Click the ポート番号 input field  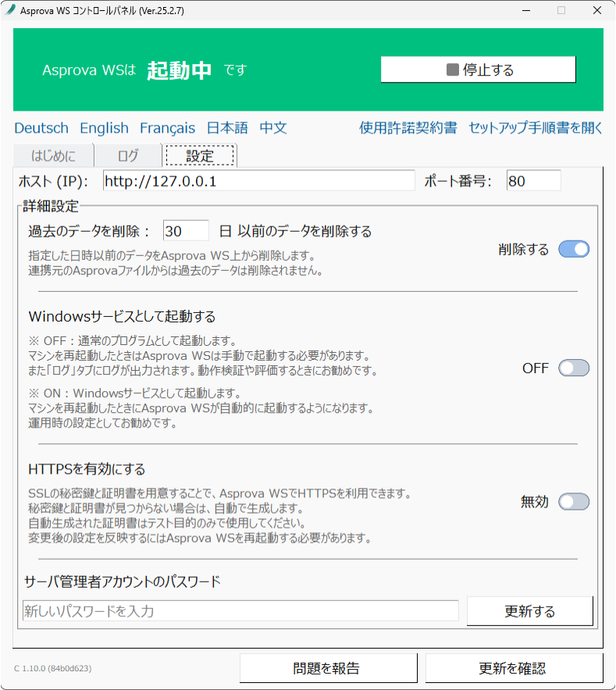[534, 181]
